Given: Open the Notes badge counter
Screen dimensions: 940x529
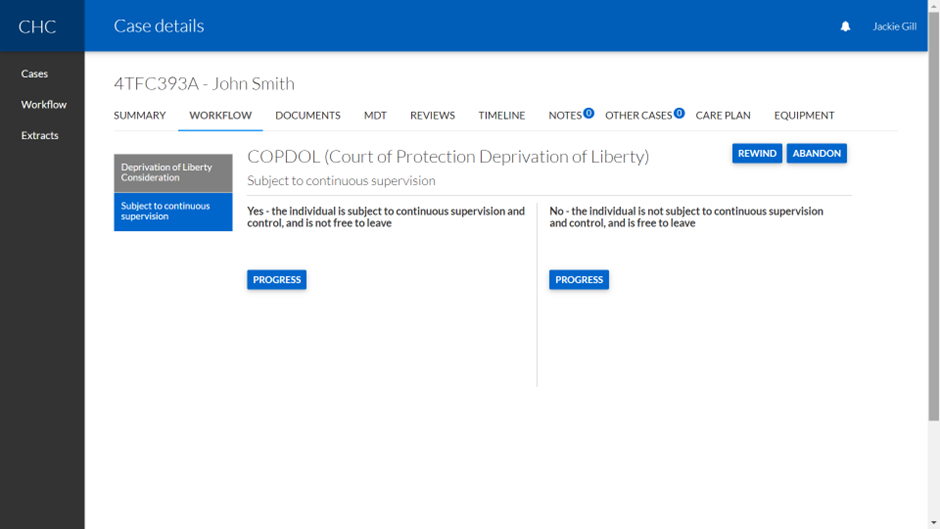Looking at the screenshot, I should [589, 113].
